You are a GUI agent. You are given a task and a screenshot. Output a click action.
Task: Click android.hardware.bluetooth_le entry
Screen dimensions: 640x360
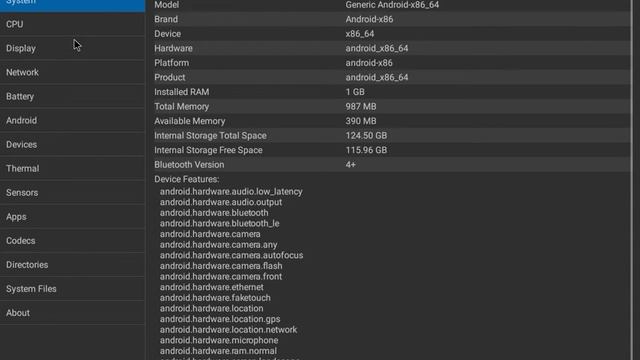220,224
